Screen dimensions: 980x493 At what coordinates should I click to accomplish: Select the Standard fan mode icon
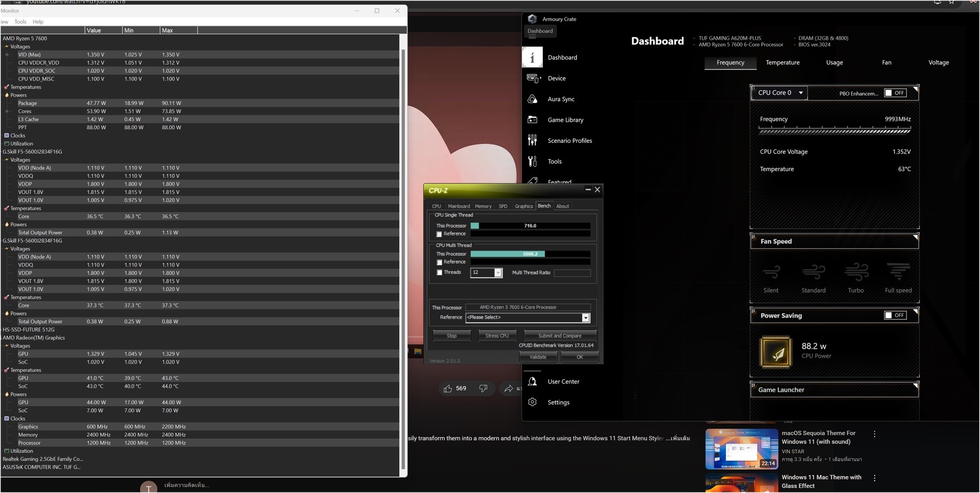tap(813, 271)
